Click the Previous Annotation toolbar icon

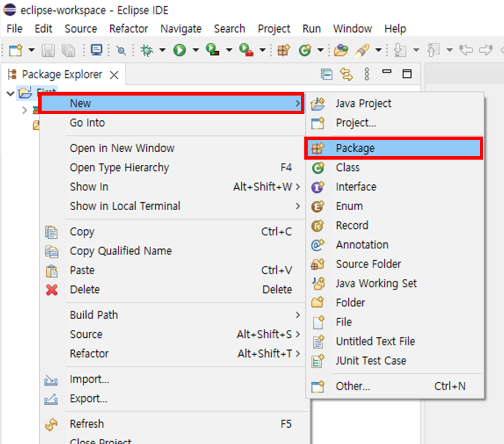coord(433,50)
